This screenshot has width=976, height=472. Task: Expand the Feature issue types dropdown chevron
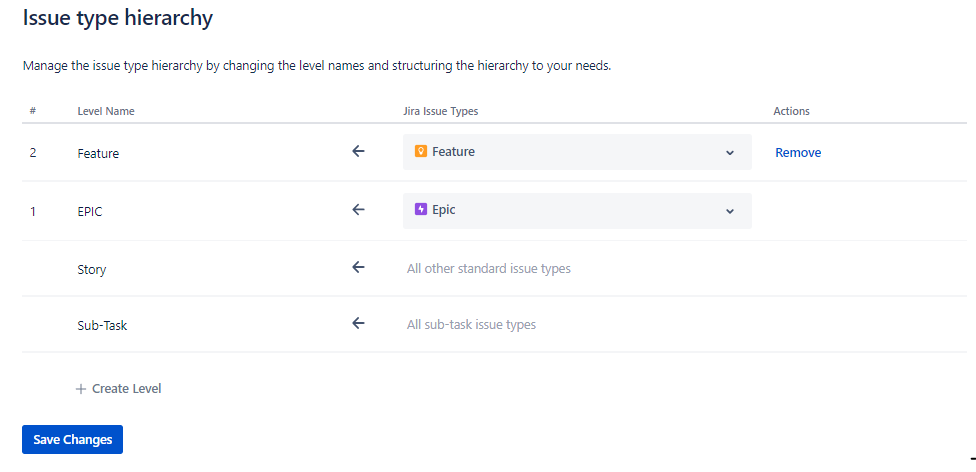[730, 153]
